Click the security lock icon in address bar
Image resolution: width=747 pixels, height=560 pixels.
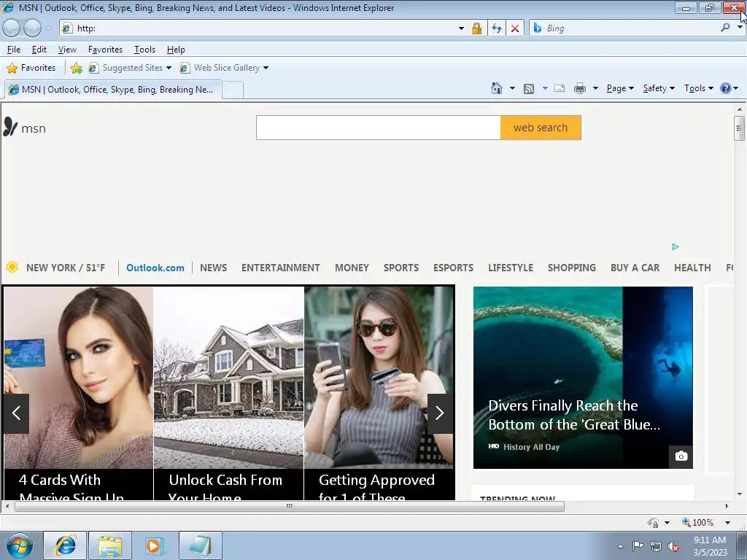click(x=476, y=28)
